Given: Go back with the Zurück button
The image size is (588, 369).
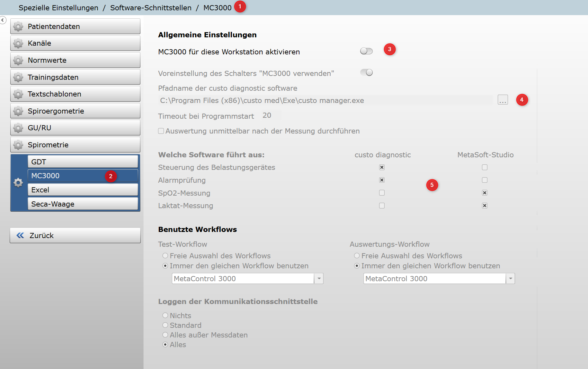Looking at the screenshot, I should [75, 235].
